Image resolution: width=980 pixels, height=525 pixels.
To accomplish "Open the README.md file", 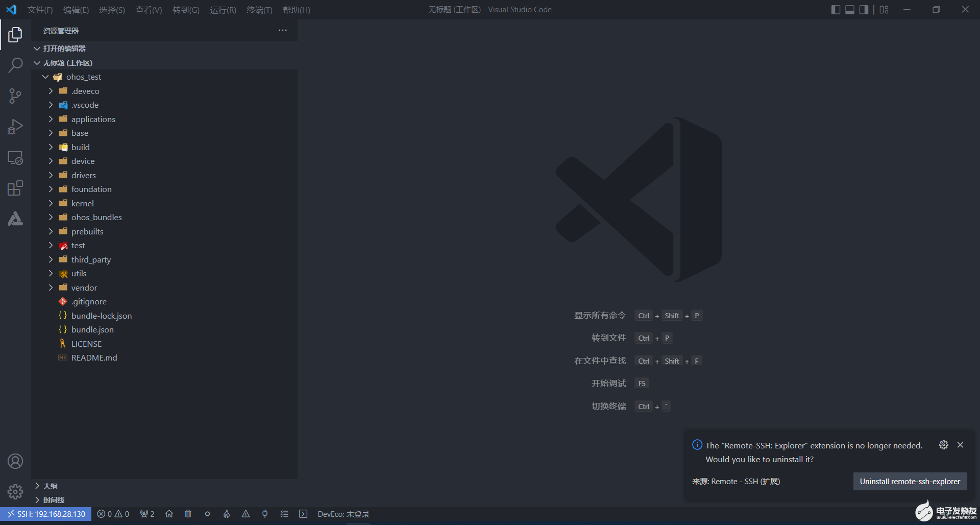I will point(94,357).
